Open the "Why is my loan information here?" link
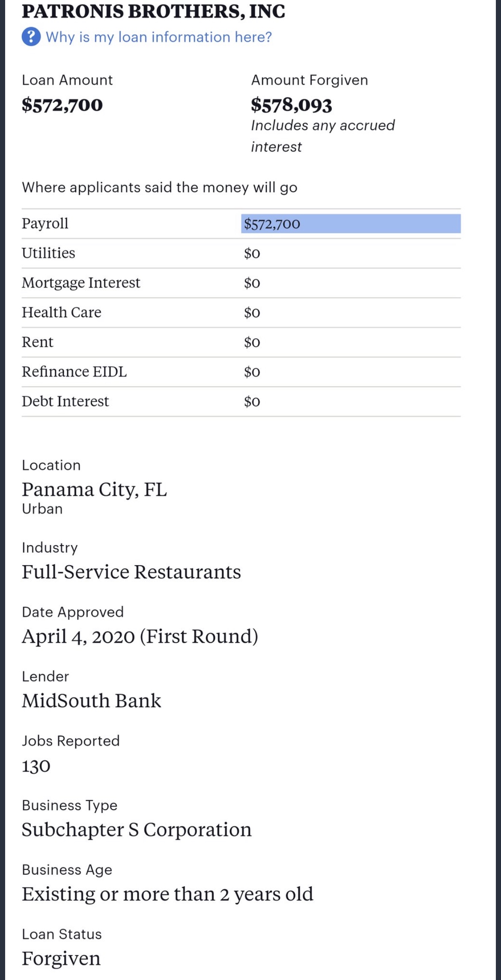 tap(158, 37)
